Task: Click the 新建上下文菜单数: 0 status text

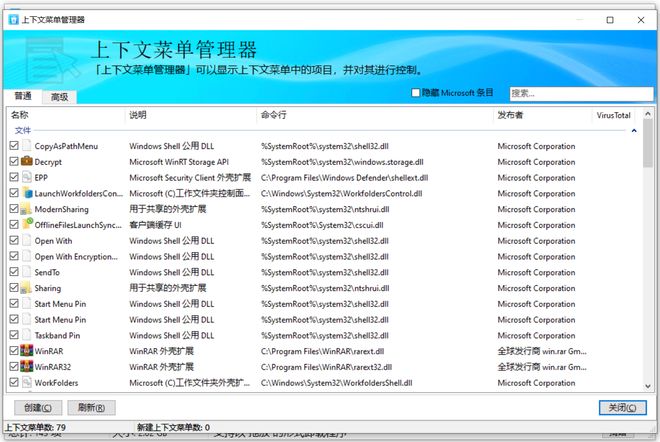Action: coord(173,427)
